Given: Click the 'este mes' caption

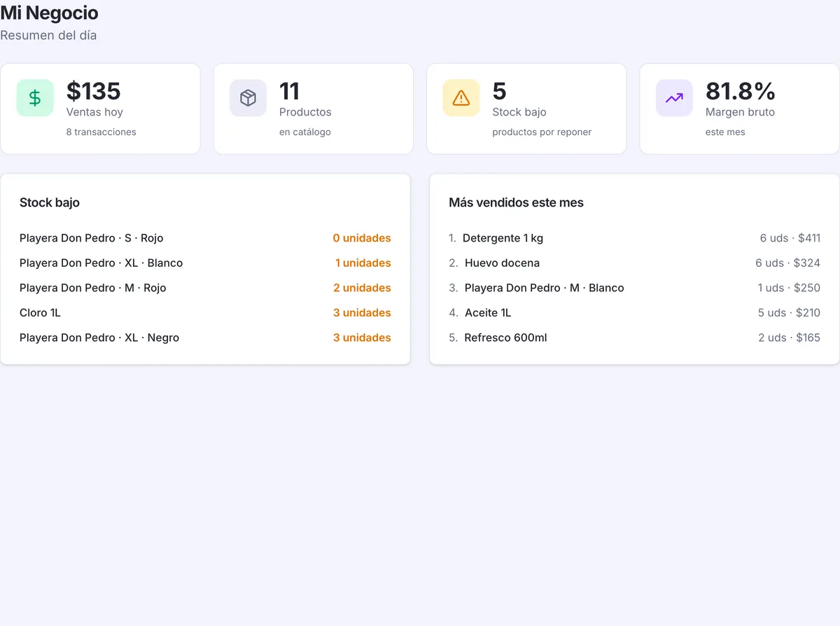Looking at the screenshot, I should [725, 132].
